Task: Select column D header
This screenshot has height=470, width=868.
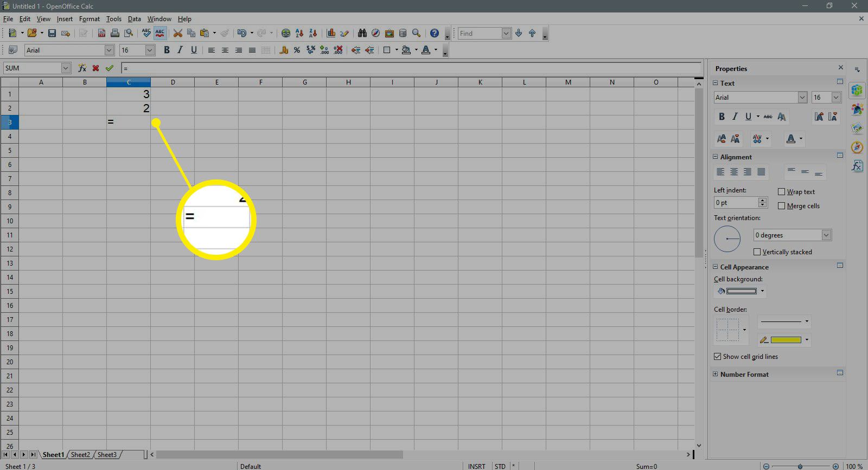Action: coord(173,82)
